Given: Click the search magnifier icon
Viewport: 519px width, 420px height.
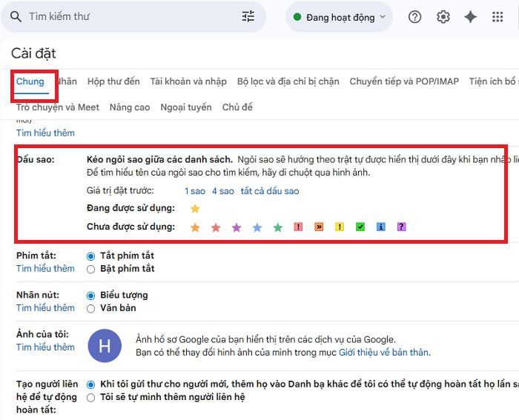Looking at the screenshot, I should coord(16,16).
